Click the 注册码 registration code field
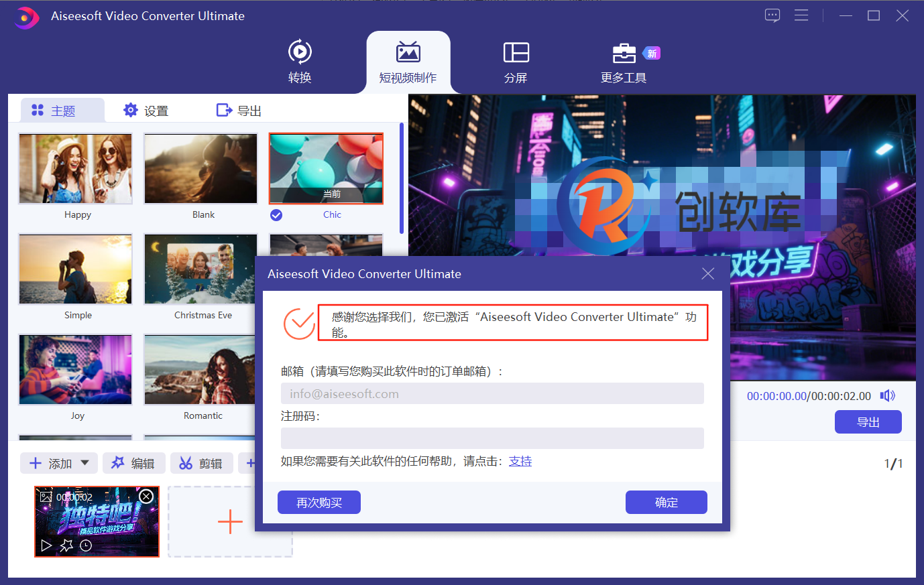924x585 pixels. click(x=492, y=438)
